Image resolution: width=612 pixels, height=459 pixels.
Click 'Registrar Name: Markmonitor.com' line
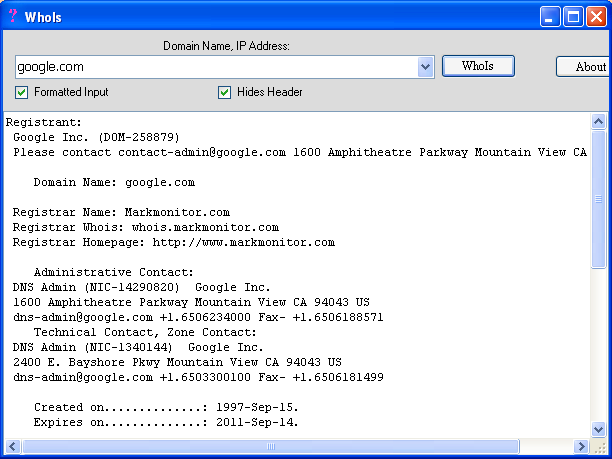[121, 212]
